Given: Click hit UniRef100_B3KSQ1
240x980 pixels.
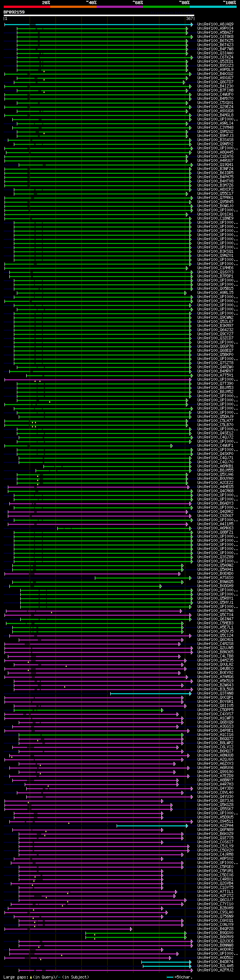Looking at the screenshot, I should click(215, 252).
